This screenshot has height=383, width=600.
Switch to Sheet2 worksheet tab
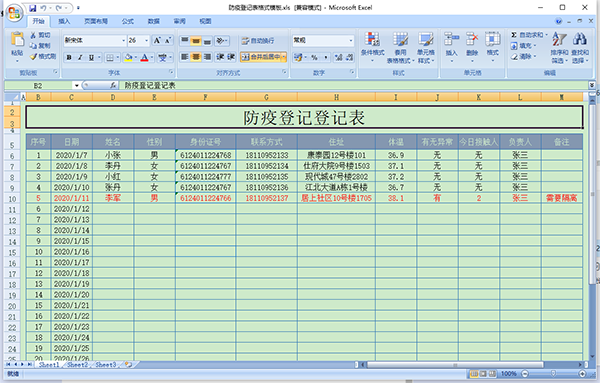point(78,365)
